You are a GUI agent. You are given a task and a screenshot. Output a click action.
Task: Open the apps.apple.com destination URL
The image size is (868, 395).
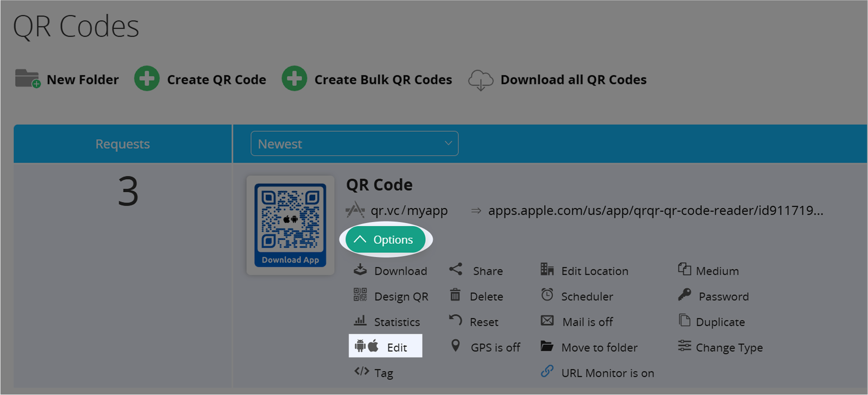[x=655, y=210]
